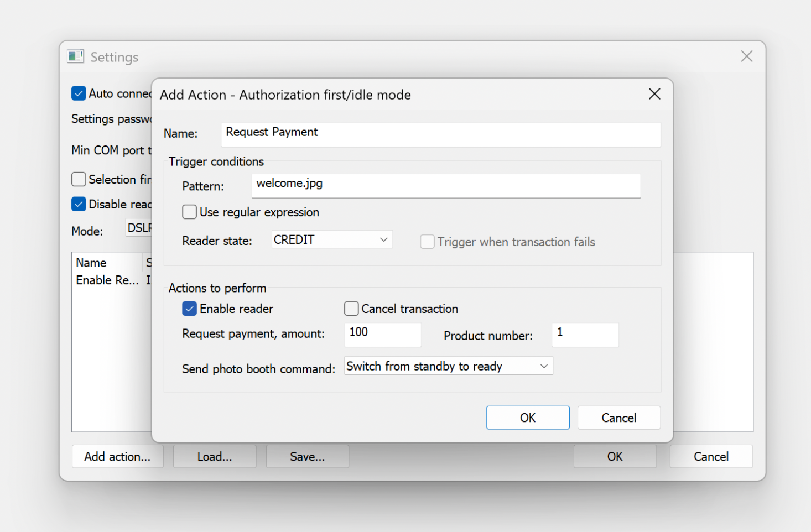Click the Settings window app icon

[x=75, y=56]
